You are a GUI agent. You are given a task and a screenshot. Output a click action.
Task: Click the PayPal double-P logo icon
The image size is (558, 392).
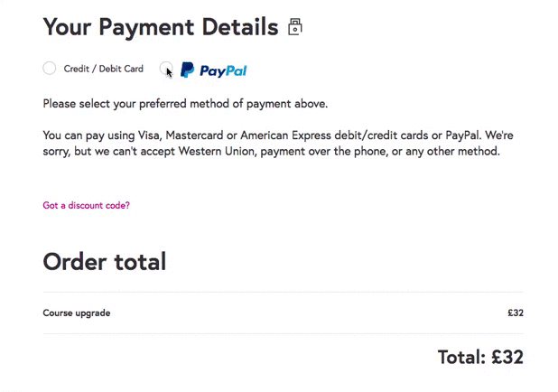(187, 70)
